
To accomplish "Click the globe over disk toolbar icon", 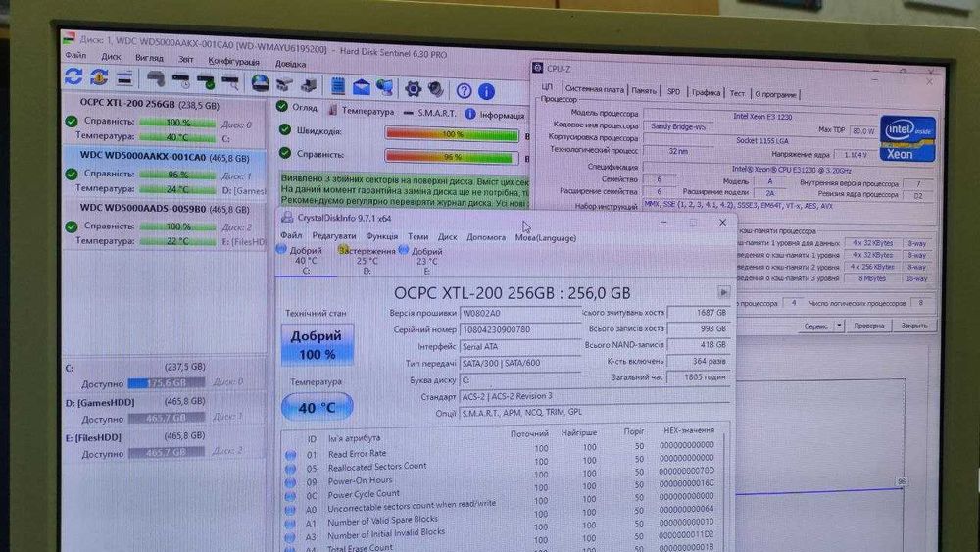I will click(x=260, y=82).
